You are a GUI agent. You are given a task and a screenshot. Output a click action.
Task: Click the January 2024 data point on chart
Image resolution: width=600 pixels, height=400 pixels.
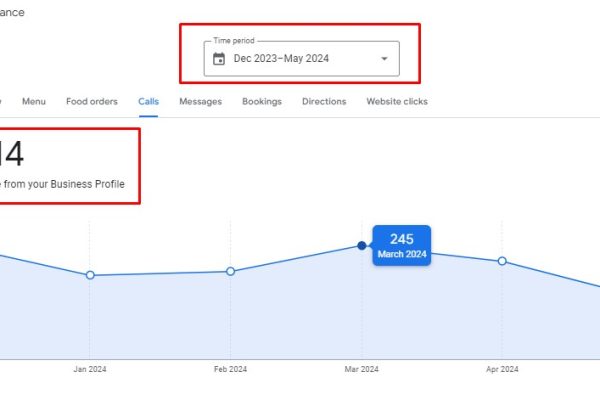click(x=90, y=275)
